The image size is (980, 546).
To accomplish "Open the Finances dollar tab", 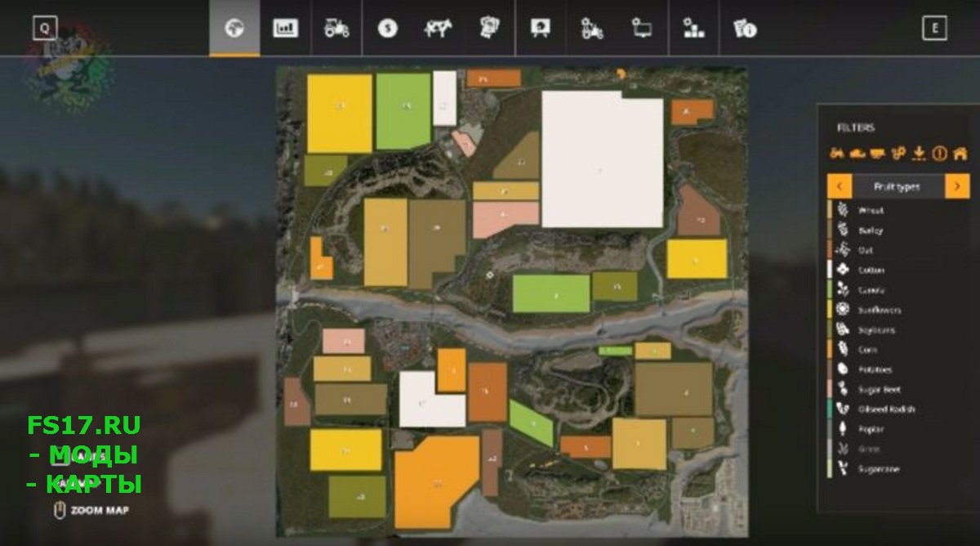I will (387, 28).
